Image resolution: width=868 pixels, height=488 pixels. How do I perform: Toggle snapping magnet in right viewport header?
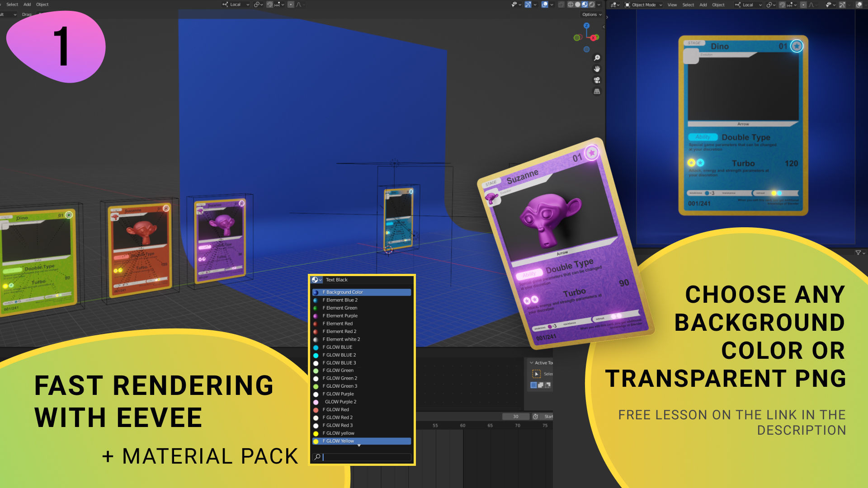click(782, 5)
